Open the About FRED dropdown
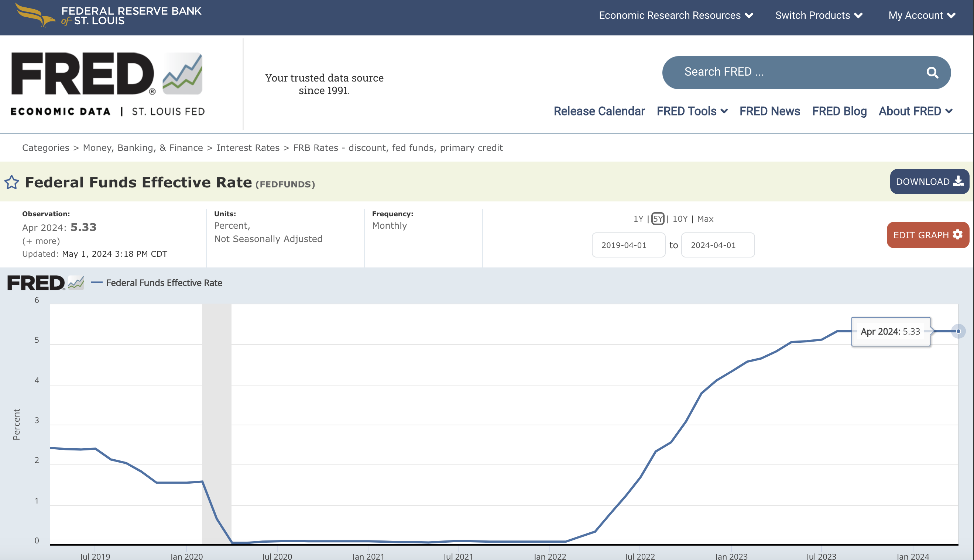The width and height of the screenshot is (974, 560). pos(916,111)
